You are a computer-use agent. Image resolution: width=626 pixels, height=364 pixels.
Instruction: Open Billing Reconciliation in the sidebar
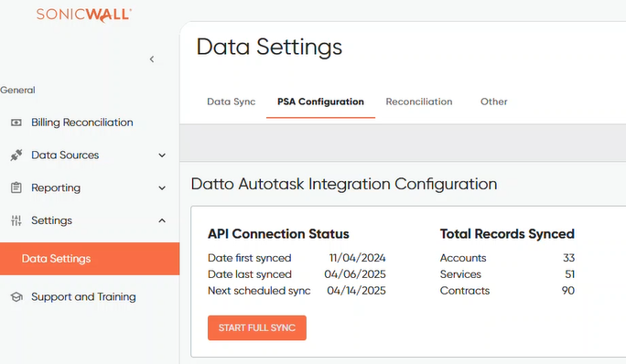82,123
